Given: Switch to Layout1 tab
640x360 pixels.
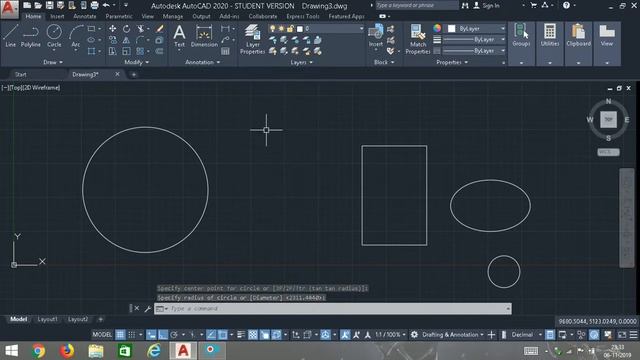Looking at the screenshot, I should (x=47, y=319).
